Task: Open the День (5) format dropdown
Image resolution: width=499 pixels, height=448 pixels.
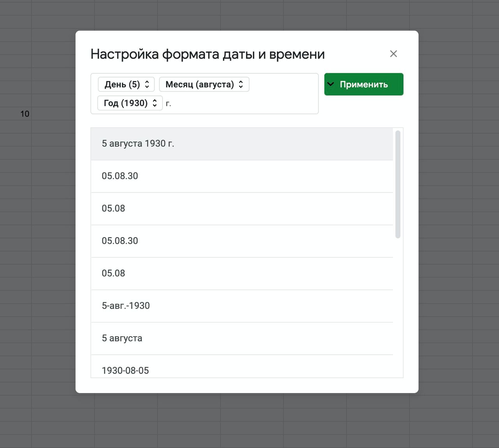Action: pyautogui.click(x=126, y=84)
